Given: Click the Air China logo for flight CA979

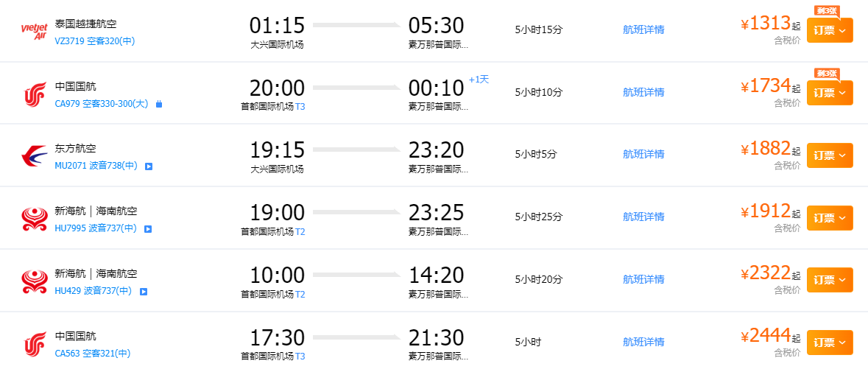Looking at the screenshot, I should click(35, 94).
